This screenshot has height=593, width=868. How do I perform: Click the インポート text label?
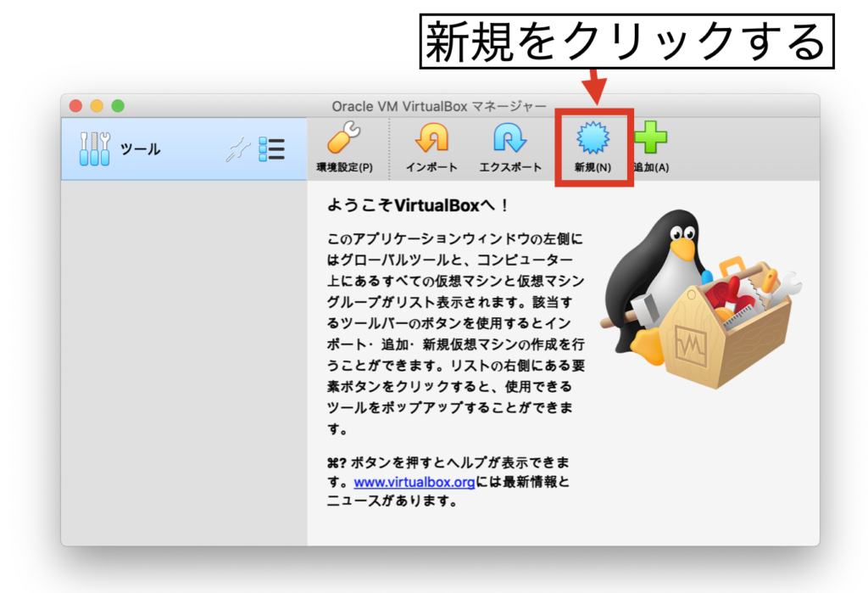point(431,167)
